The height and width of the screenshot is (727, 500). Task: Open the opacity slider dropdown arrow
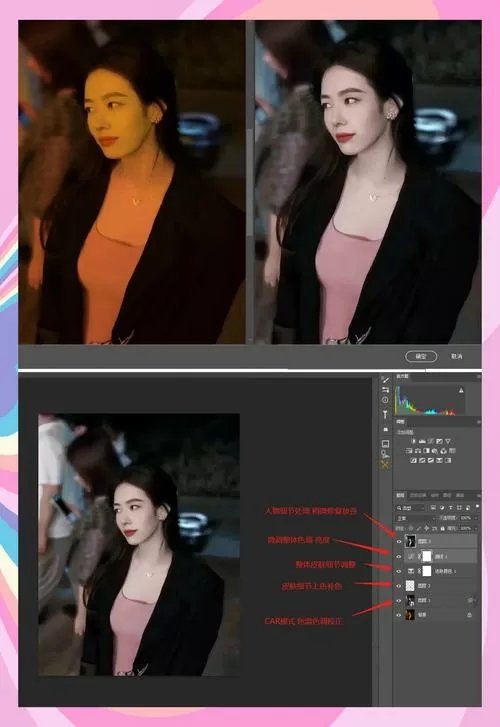click(476, 518)
